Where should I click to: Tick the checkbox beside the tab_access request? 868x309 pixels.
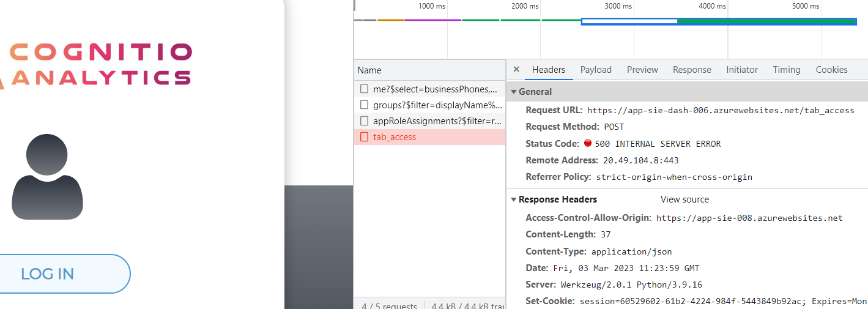pos(365,137)
